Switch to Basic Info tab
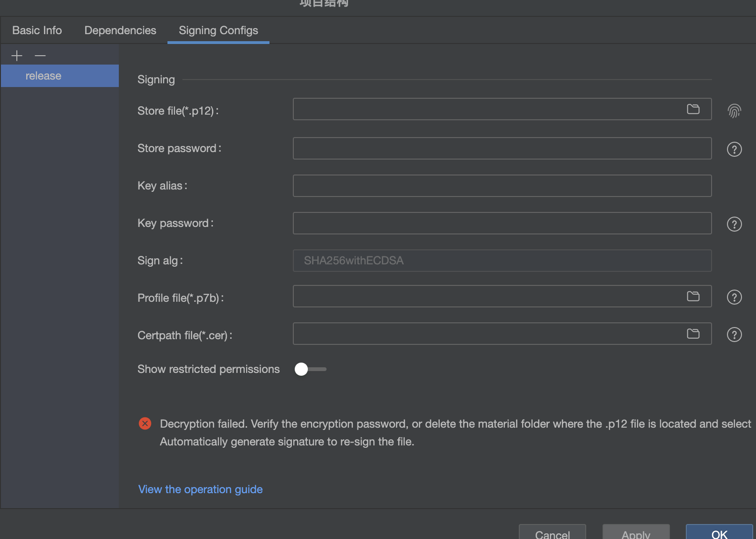Image resolution: width=756 pixels, height=539 pixels. [37, 30]
